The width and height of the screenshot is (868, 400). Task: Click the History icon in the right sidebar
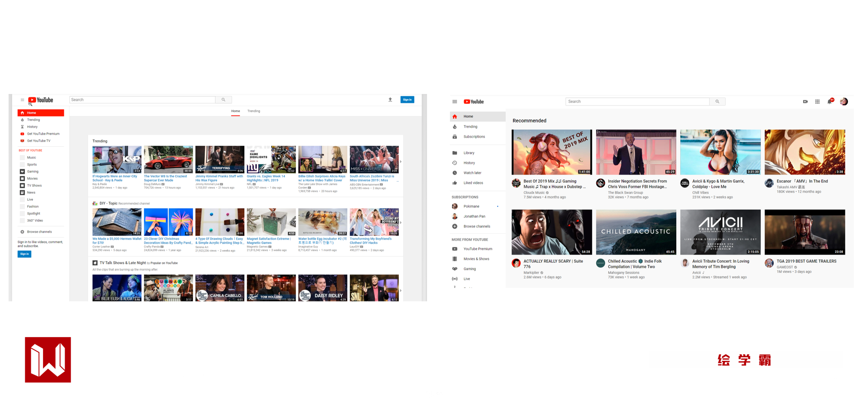[x=455, y=163]
